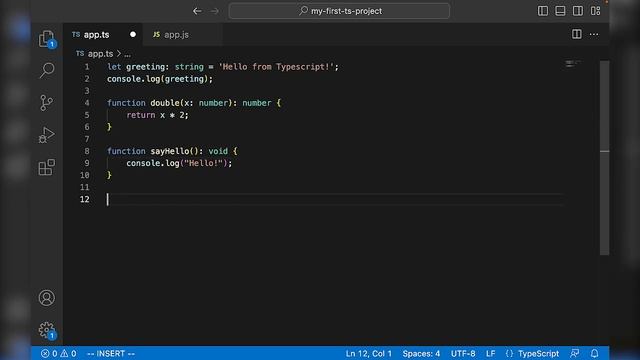Toggle the primary side bar layout icon
This screenshot has height=360, width=640.
543,11
